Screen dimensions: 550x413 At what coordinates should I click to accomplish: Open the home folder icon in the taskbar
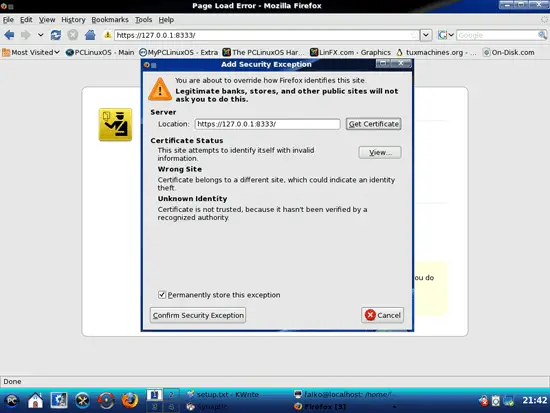click(x=35, y=400)
